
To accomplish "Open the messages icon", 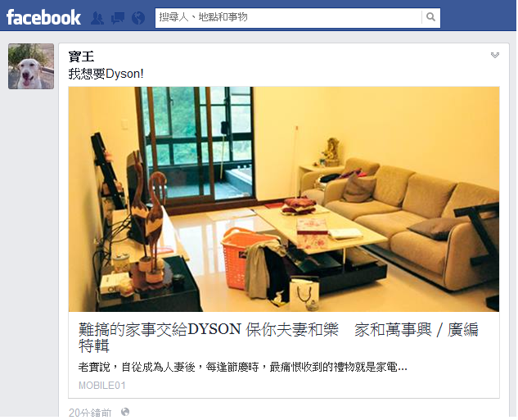I will [118, 18].
